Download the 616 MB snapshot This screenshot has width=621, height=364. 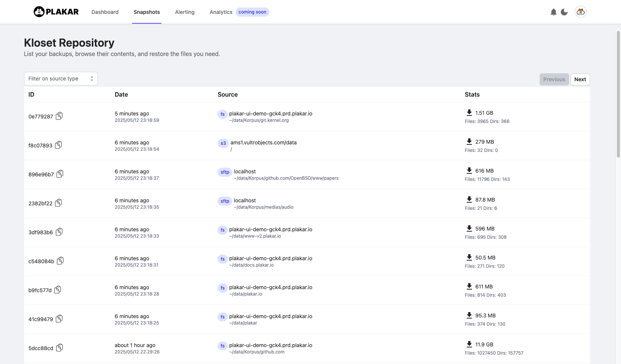coord(469,170)
